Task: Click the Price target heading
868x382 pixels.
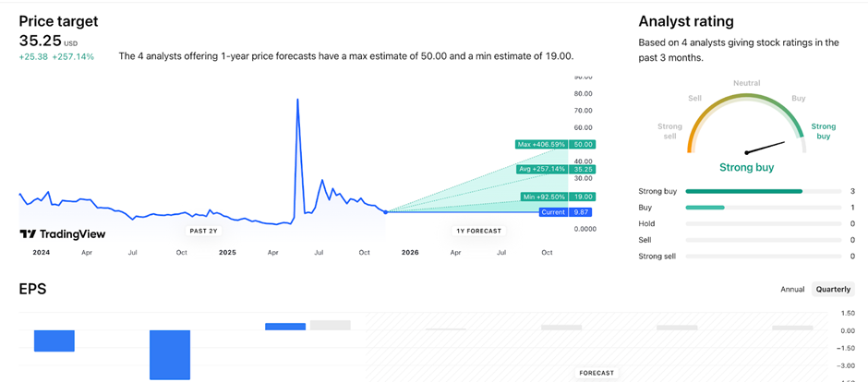Action: tap(58, 21)
